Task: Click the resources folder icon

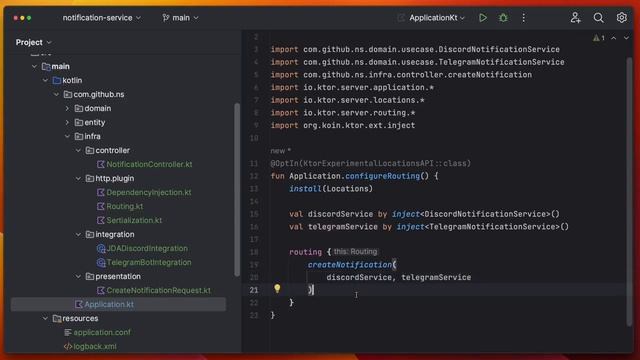Action: [57, 318]
